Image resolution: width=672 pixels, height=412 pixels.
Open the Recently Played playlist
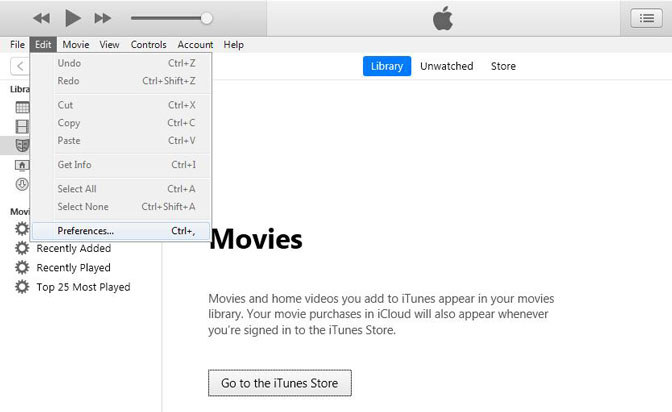tap(73, 268)
